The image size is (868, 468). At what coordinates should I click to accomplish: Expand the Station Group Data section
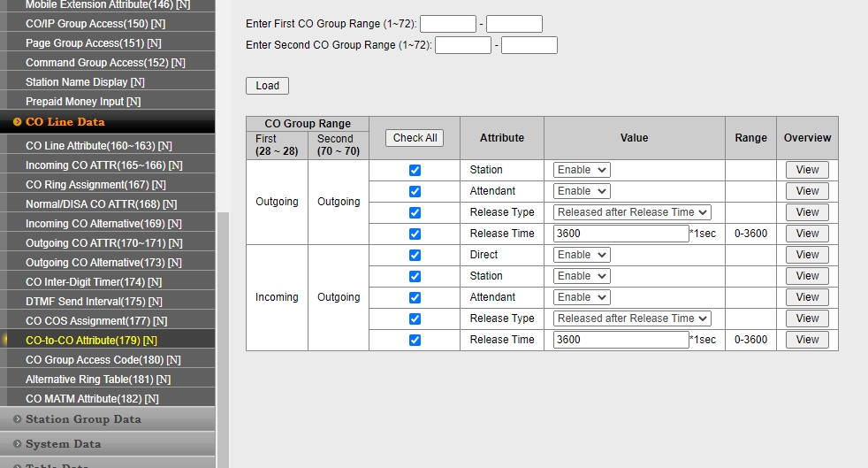pos(83,419)
